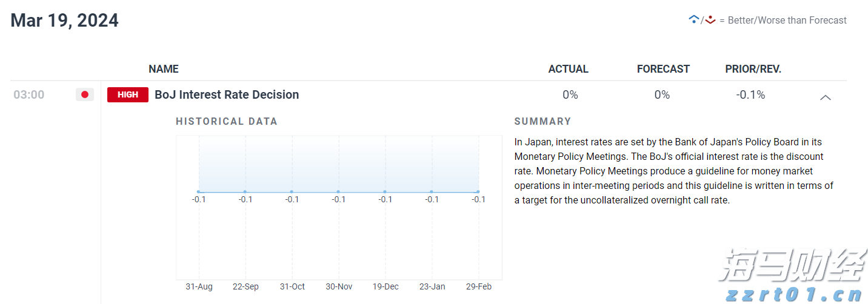The width and height of the screenshot is (868, 304).
Task: Open the BoJ Interest Rate Decision event
Action: [227, 94]
